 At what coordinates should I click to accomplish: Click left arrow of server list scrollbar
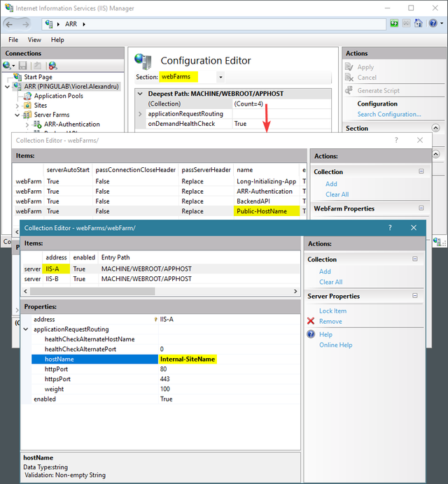point(26,291)
